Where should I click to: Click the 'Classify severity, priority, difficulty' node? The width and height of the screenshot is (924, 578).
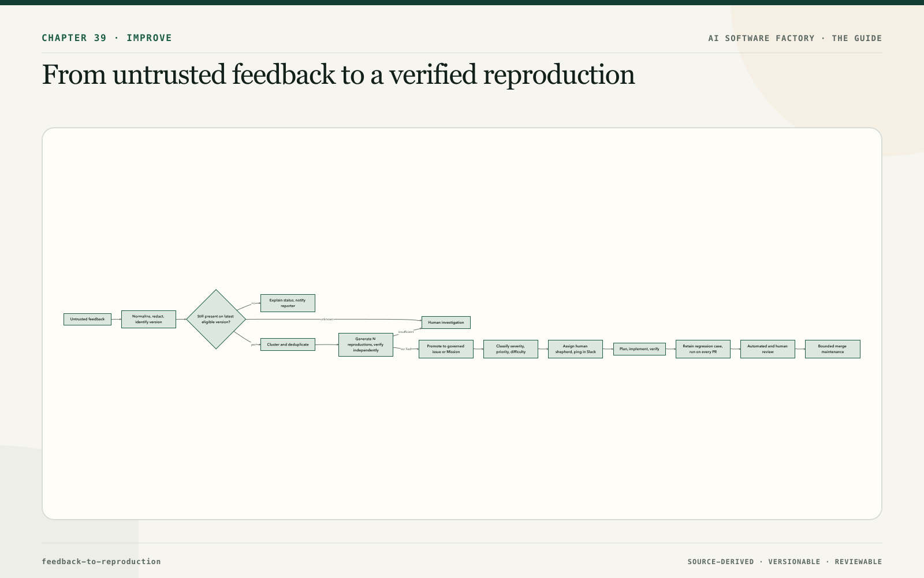tap(511, 349)
